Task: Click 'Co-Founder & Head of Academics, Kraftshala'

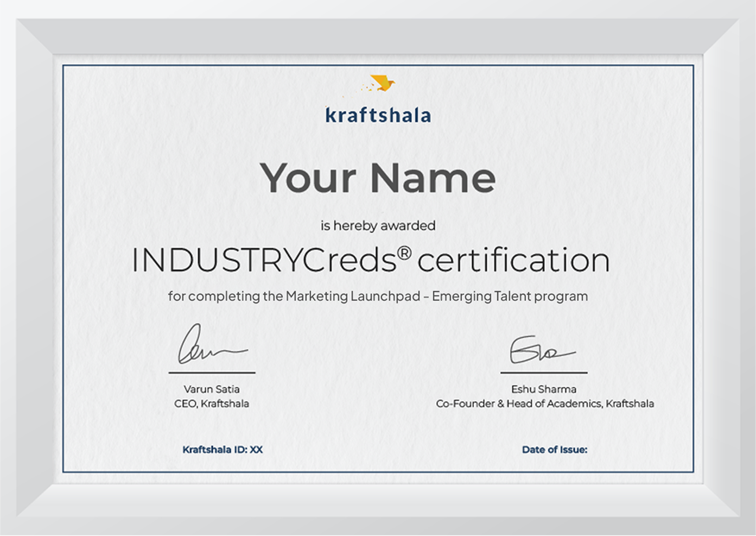Action: (x=545, y=403)
